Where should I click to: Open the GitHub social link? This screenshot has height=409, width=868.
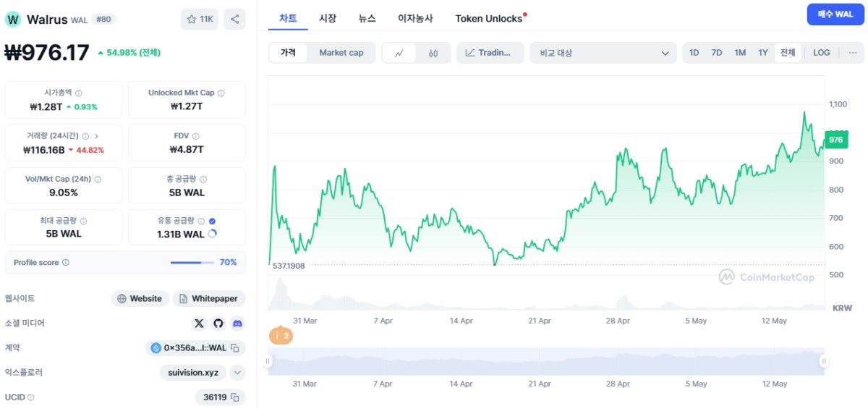[x=218, y=324]
